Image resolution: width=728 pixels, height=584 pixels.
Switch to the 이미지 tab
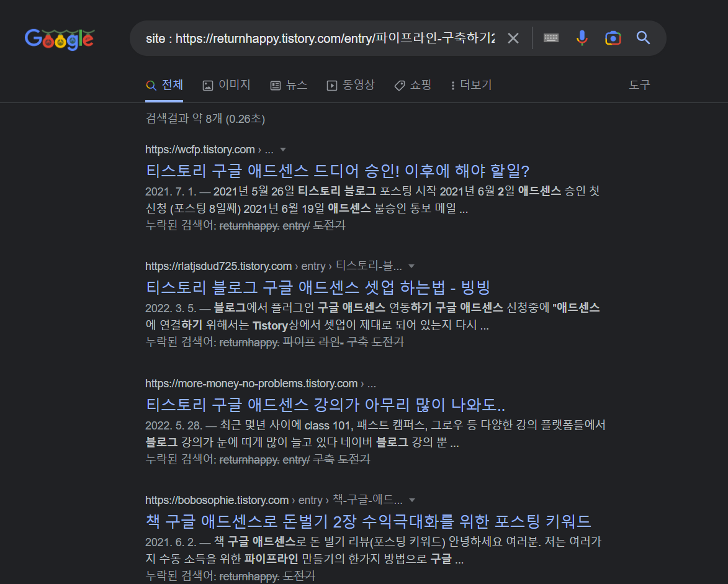pos(227,85)
